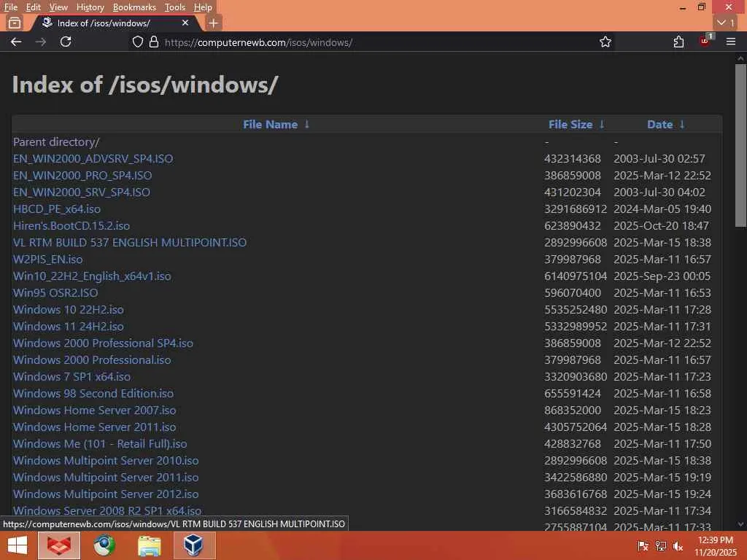Image resolution: width=747 pixels, height=560 pixels.
Task: Open Windows Home Server 2011.iso link
Action: 94,427
